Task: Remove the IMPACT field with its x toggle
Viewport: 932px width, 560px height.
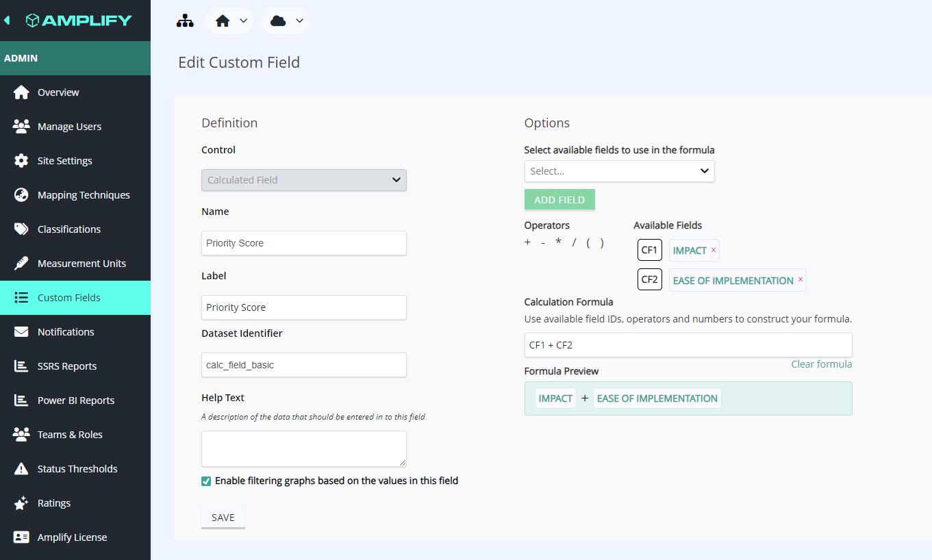Action: [x=713, y=250]
